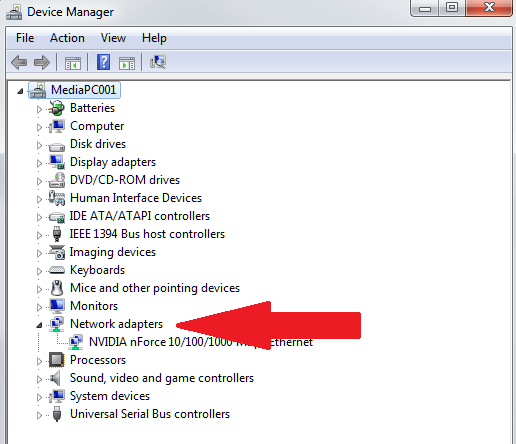The width and height of the screenshot is (516, 444).
Task: Select the Batteries label
Action: 92,108
